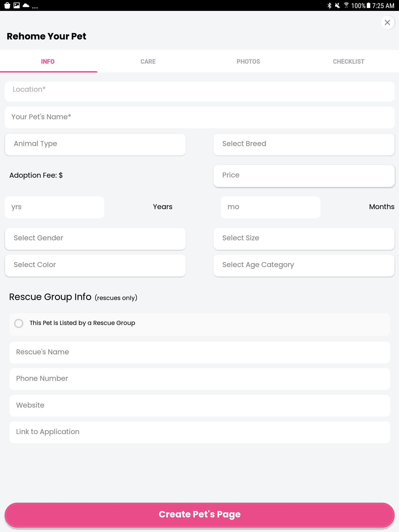The height and width of the screenshot is (532, 399).
Task: Close the Rehome Your Pet form
Action: click(x=387, y=23)
